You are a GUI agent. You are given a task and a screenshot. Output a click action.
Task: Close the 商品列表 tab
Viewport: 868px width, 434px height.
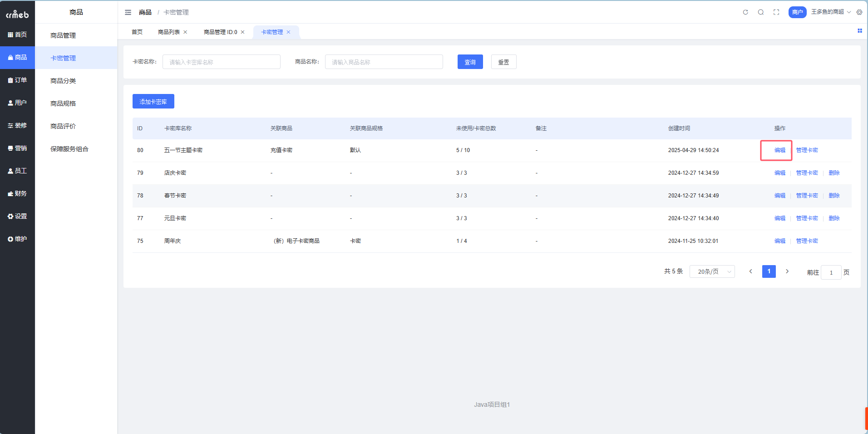185,32
